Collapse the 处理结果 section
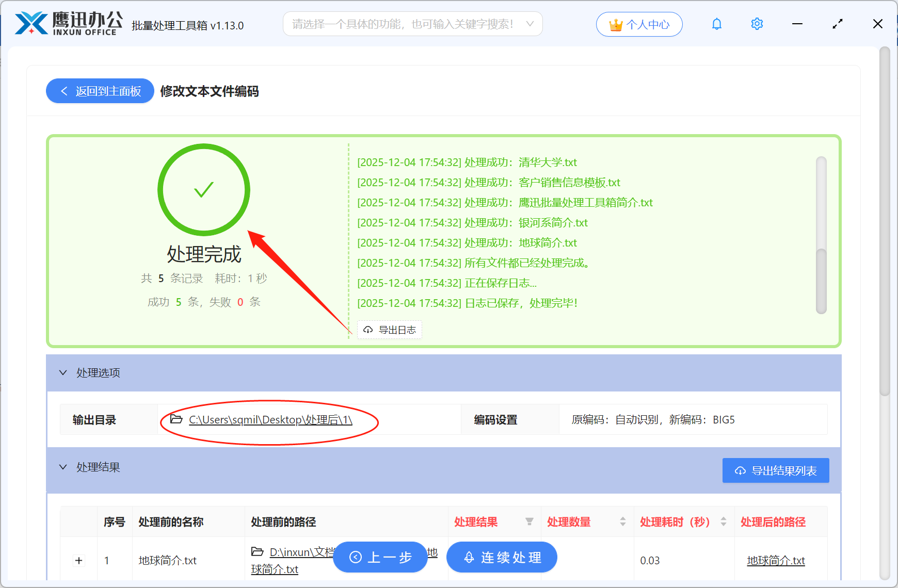The width and height of the screenshot is (898, 588). 63,467
